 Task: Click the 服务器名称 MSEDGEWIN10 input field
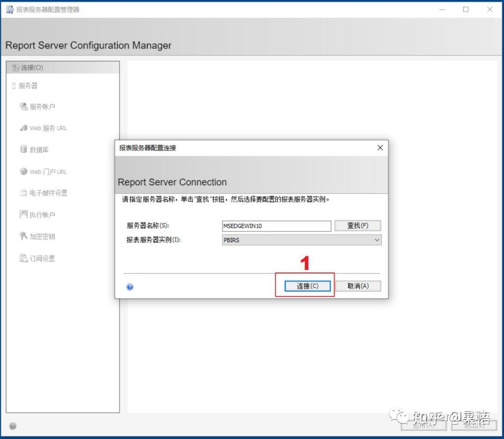pyautogui.click(x=276, y=226)
